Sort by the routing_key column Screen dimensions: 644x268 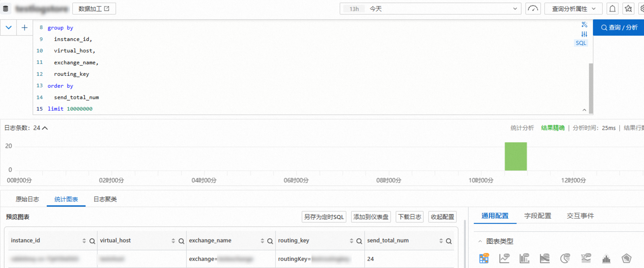[x=352, y=241]
